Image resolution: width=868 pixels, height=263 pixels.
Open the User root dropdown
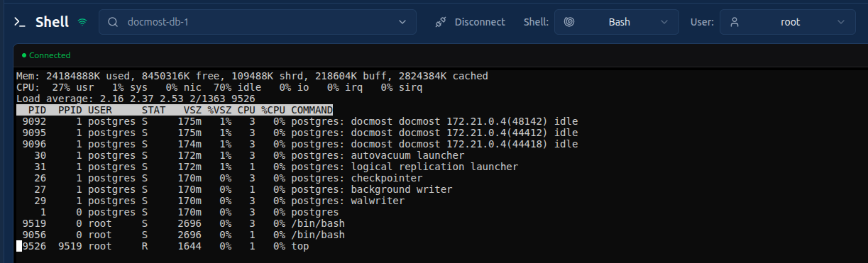[x=787, y=22]
